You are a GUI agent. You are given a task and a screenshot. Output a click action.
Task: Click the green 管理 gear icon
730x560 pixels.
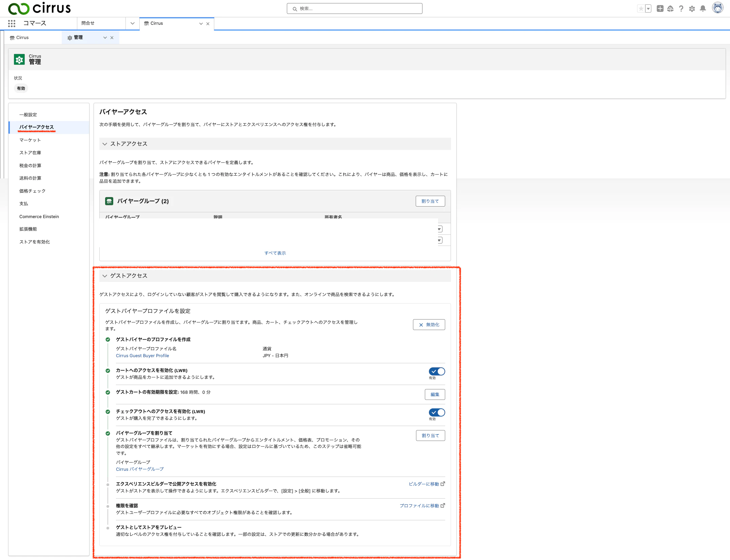point(19,59)
